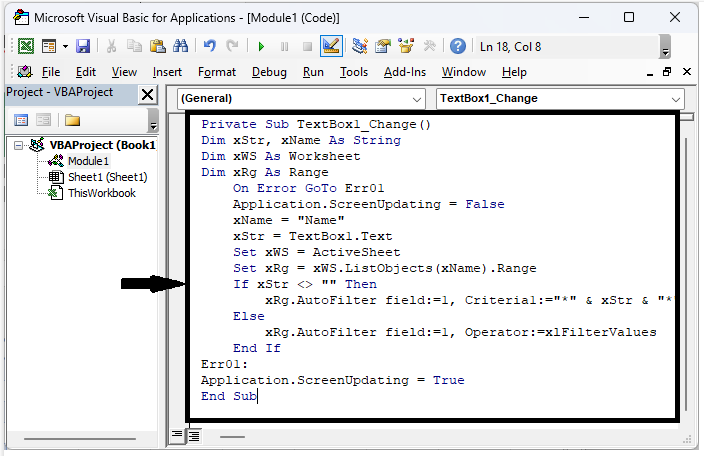
Task: Toggle Design Mode icon
Action: click(331, 46)
